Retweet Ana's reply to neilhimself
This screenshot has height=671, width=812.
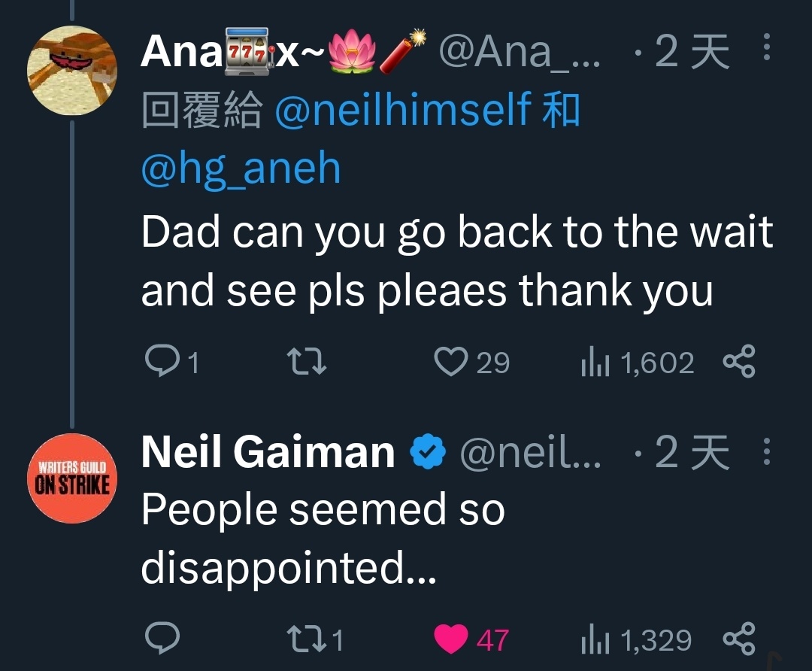307,361
